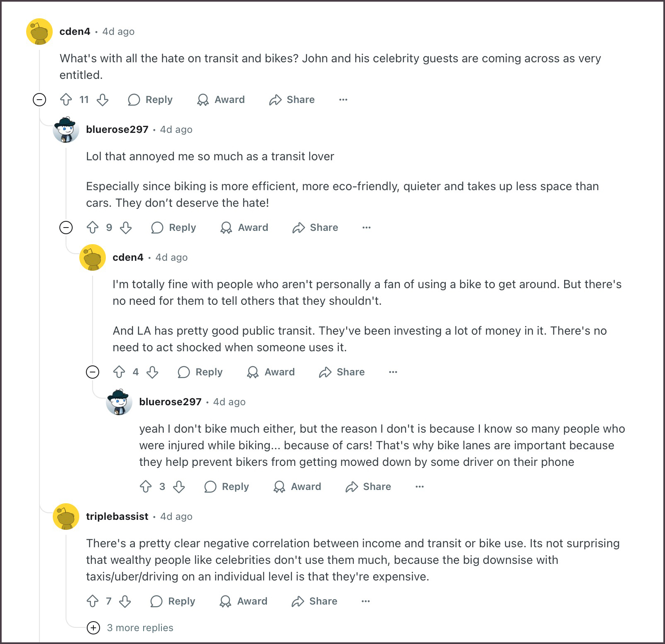The width and height of the screenshot is (665, 644).
Task: Upvote bluerose297's transit lover comment
Action: 93,228
